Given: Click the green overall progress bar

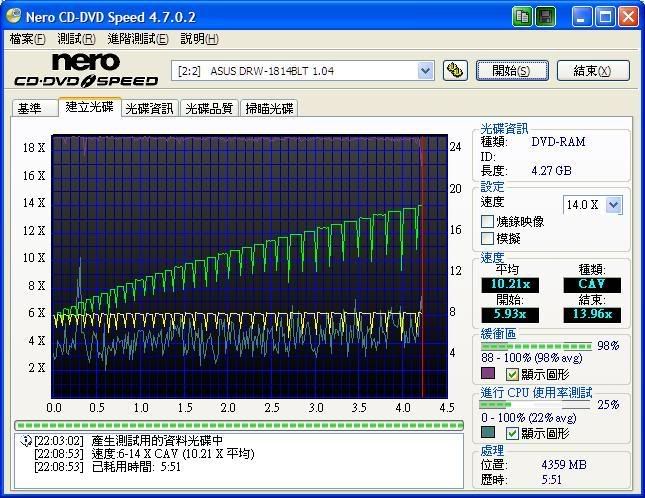Looking at the screenshot, I should pos(239,425).
